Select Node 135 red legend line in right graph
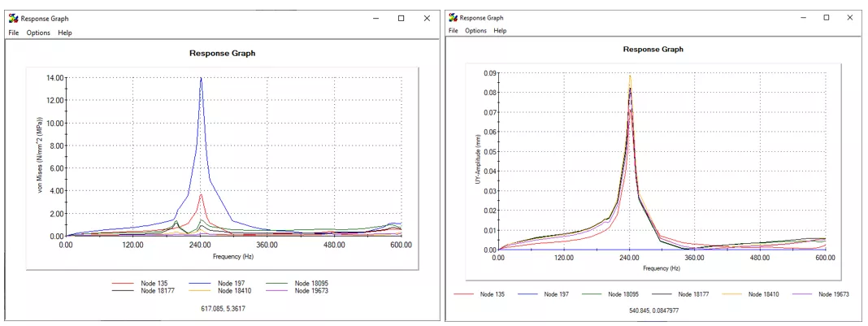The width and height of the screenshot is (868, 326). (x=464, y=293)
